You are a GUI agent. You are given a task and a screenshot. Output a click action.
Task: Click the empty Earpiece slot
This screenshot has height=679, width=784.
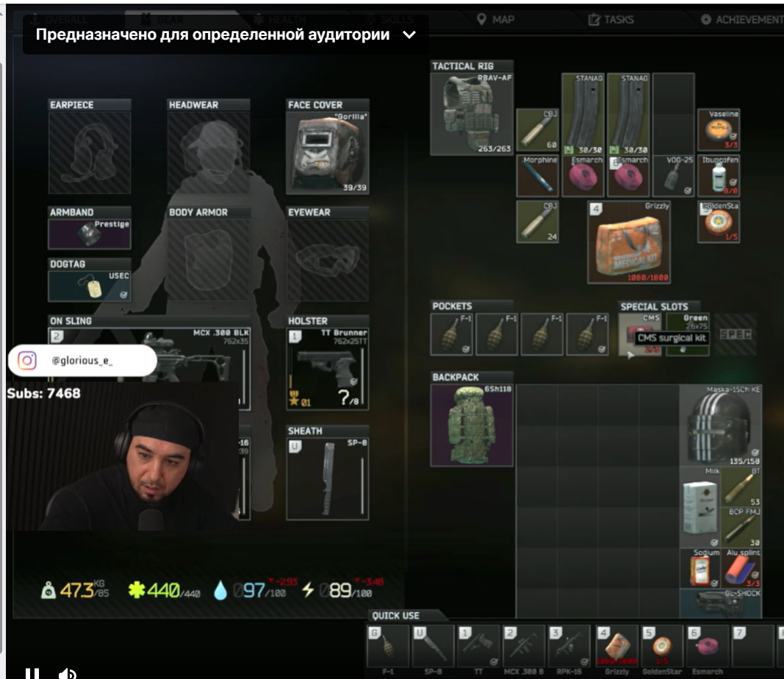click(90, 153)
